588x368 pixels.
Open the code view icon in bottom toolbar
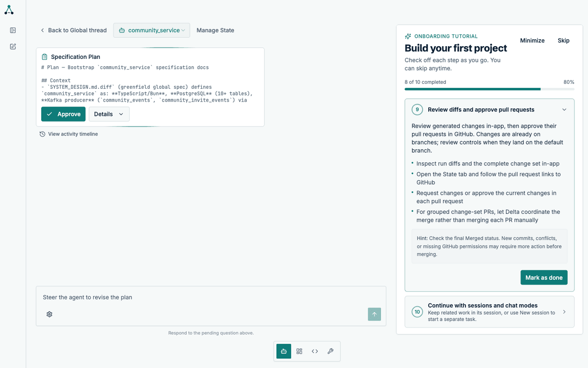point(315,351)
